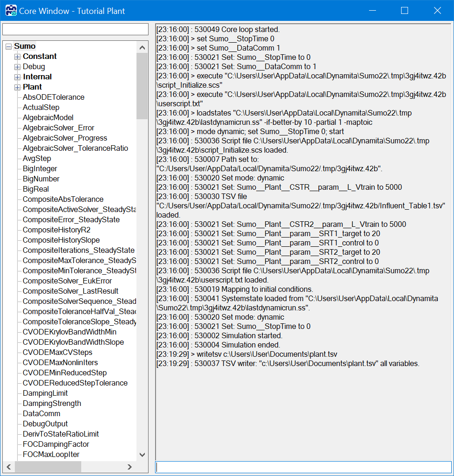Select the DataComm variable
Viewport: 454px width, 476px height.
click(41, 414)
